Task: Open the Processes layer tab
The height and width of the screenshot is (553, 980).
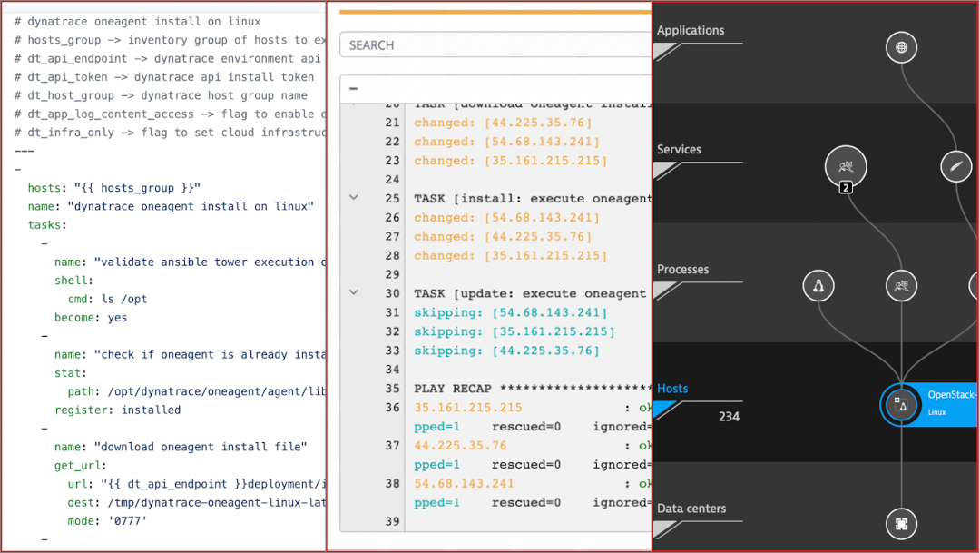Action: [x=682, y=269]
